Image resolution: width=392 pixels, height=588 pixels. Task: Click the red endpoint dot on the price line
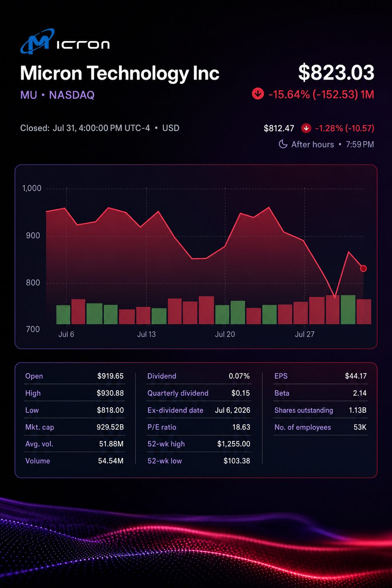(363, 268)
